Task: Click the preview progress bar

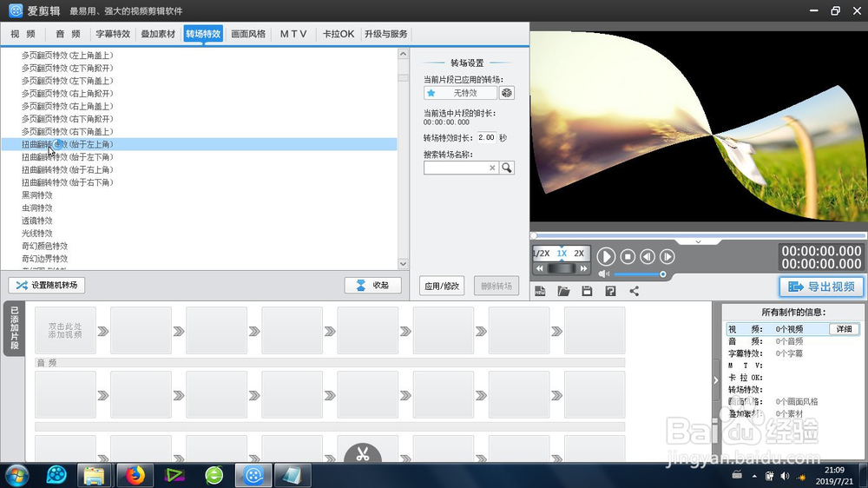Action: pos(699,235)
